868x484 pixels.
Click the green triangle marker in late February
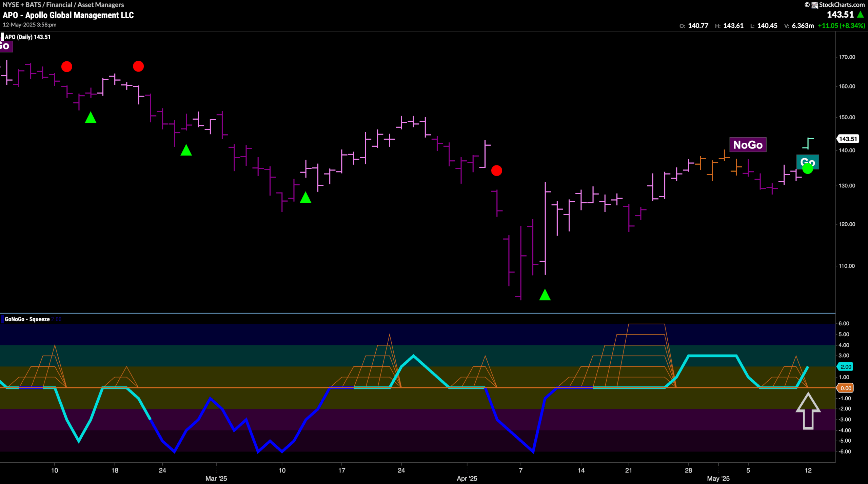coord(186,150)
